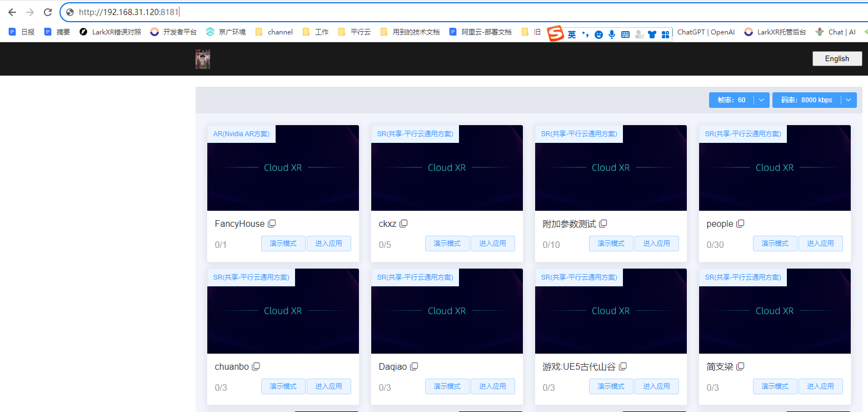Copy icon next to 简支梁
Image resolution: width=868 pixels, height=412 pixels.
(x=740, y=366)
